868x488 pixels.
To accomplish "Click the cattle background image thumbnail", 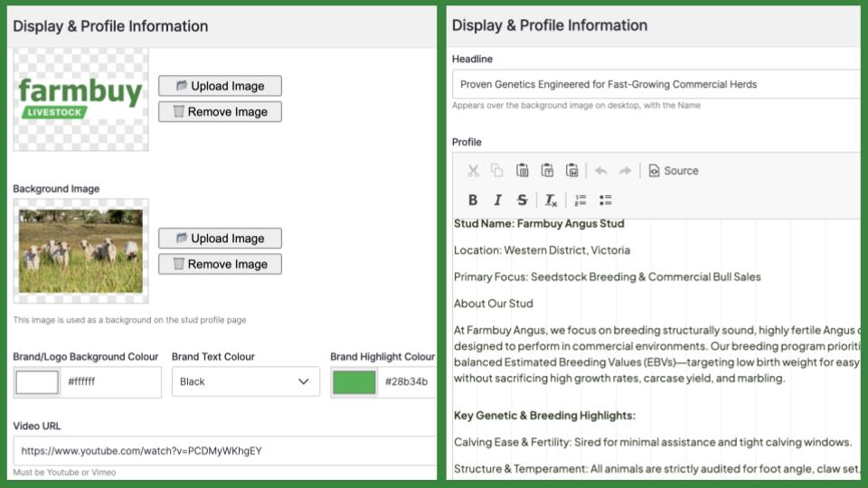I will click(x=80, y=250).
